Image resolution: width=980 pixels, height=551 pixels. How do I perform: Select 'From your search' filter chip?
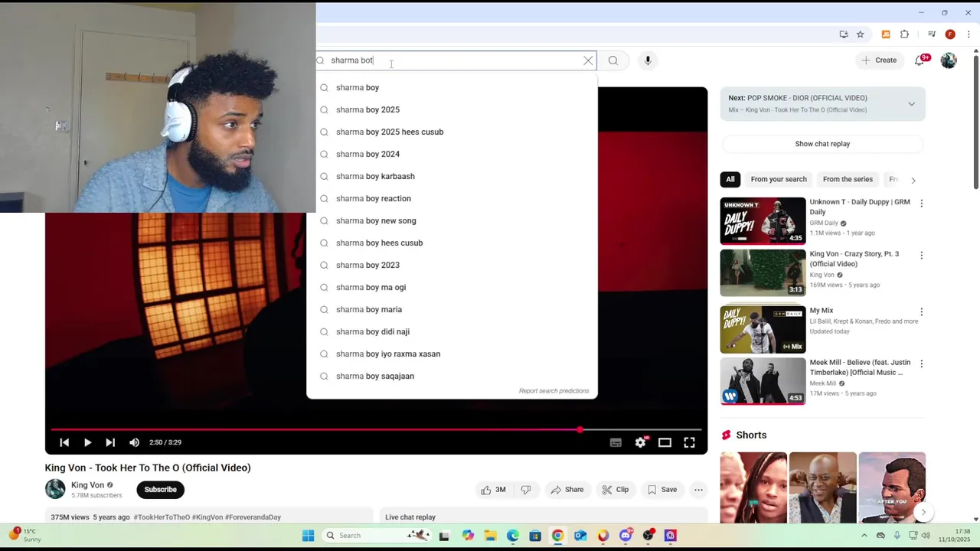779,179
